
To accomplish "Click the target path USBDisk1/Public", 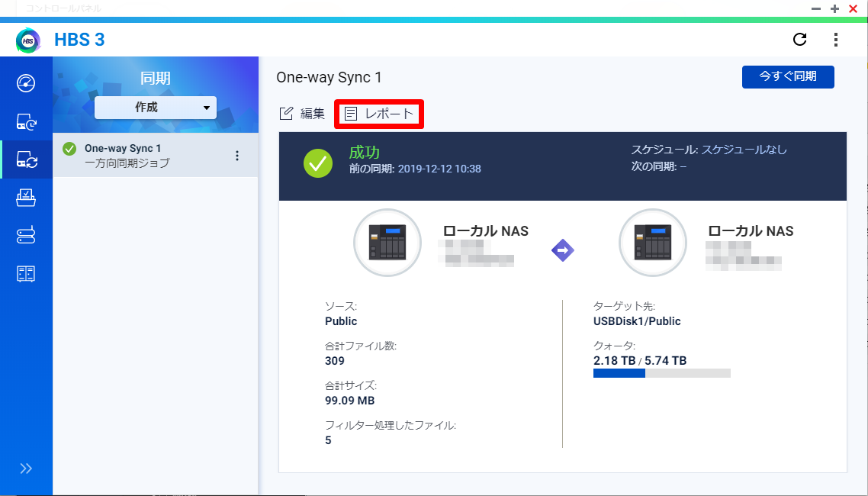I will coord(637,321).
